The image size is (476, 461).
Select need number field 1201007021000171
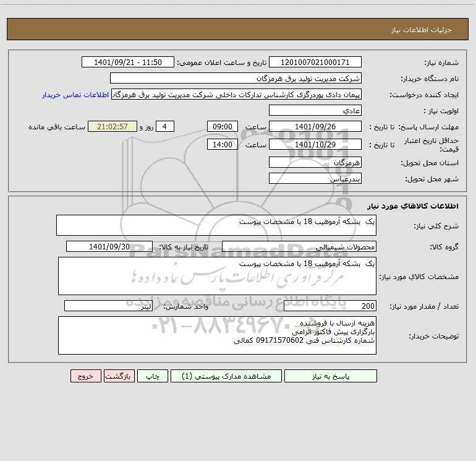tap(315, 62)
